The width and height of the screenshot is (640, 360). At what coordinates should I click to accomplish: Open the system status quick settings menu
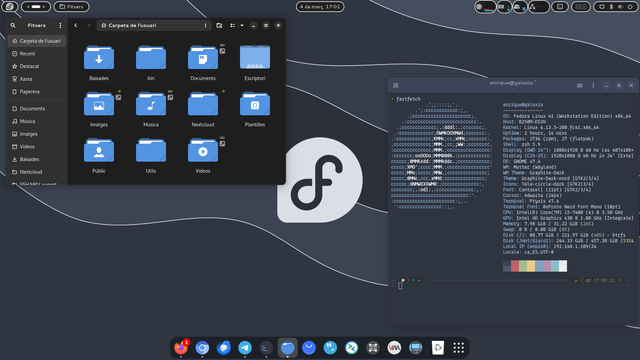point(616,7)
